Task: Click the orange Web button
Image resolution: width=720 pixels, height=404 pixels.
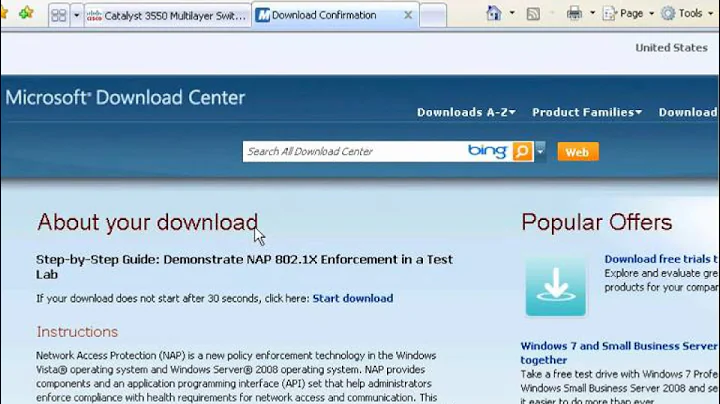Action: (x=578, y=152)
